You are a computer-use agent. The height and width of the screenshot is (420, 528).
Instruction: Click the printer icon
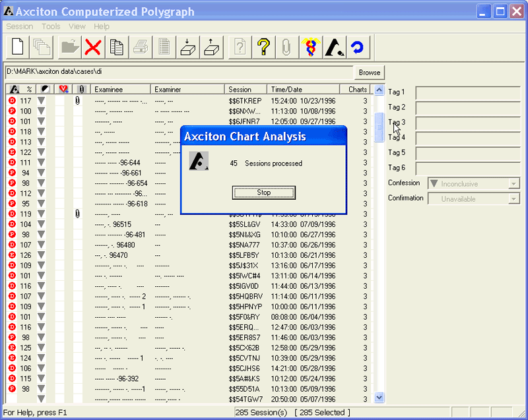141,47
